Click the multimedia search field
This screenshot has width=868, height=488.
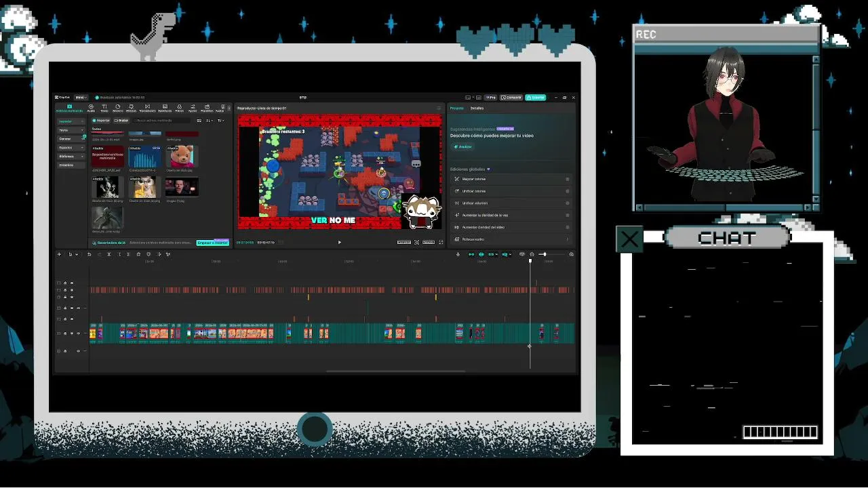161,121
